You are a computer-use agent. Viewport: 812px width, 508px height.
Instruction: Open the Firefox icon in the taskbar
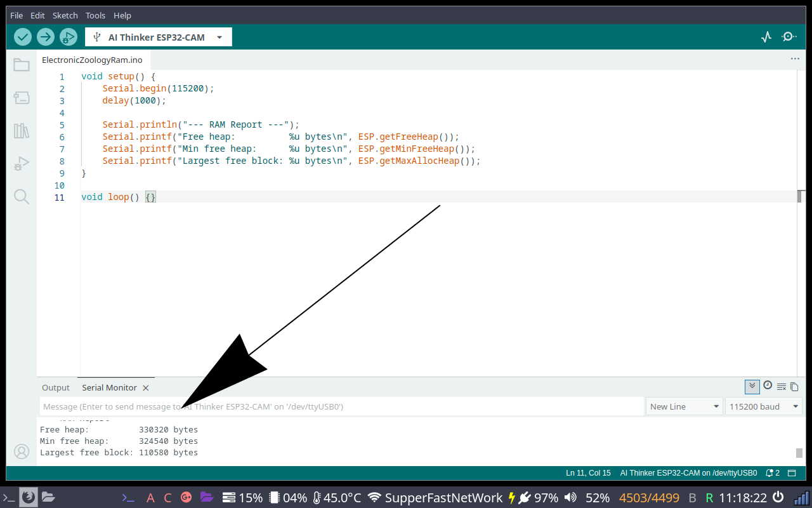tap(28, 497)
